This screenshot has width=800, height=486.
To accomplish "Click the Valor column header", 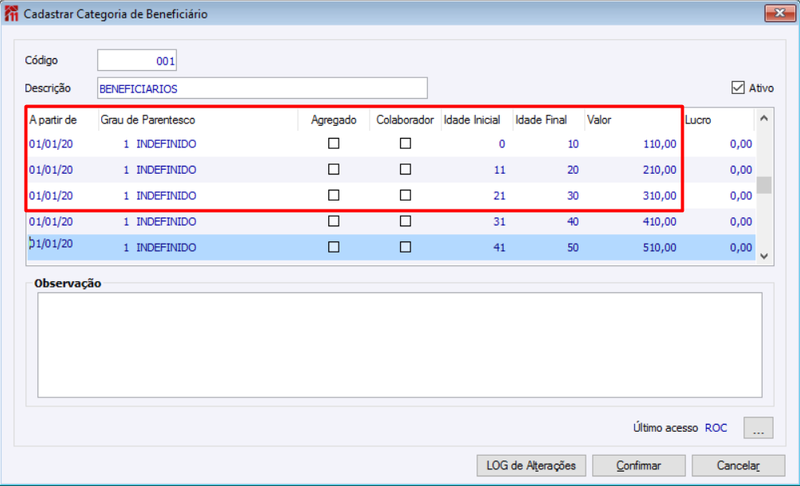I will 633,120.
